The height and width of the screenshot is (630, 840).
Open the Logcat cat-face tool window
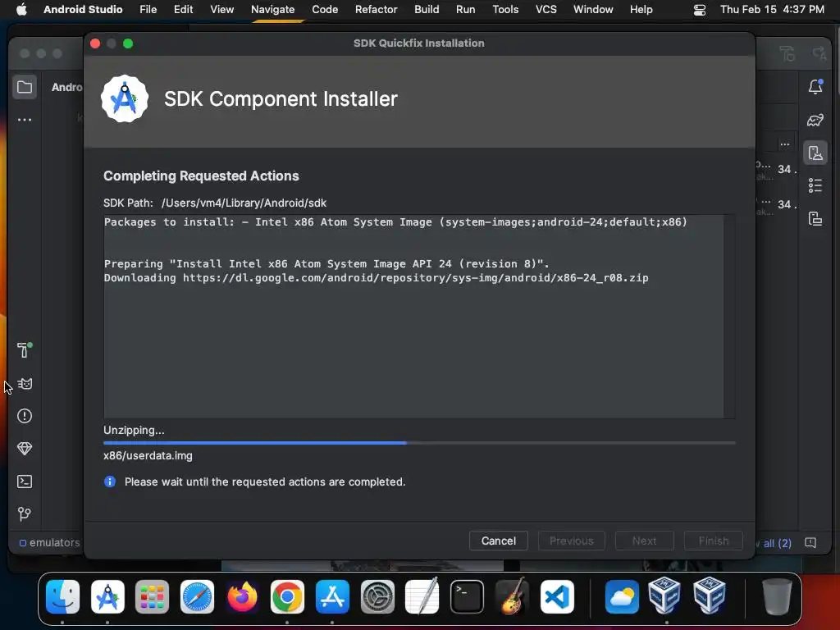coord(25,384)
